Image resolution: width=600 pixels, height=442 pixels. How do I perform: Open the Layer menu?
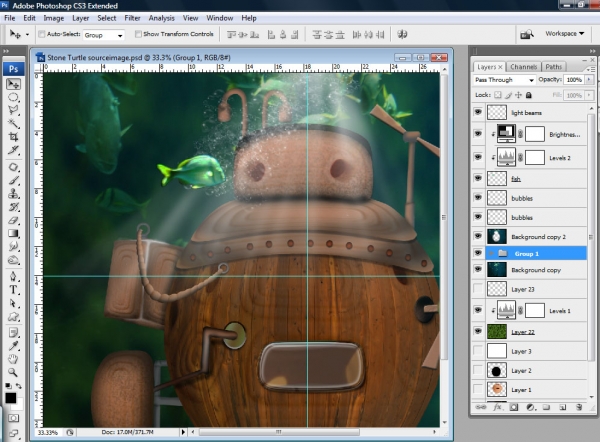click(80, 18)
